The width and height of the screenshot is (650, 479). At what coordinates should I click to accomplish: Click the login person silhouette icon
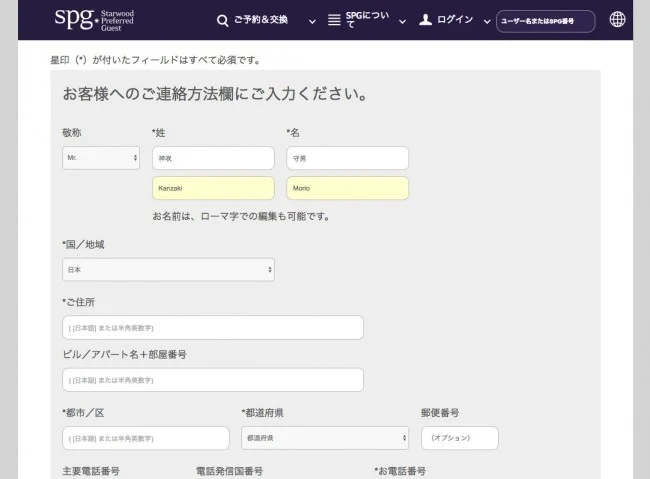pyautogui.click(x=426, y=20)
